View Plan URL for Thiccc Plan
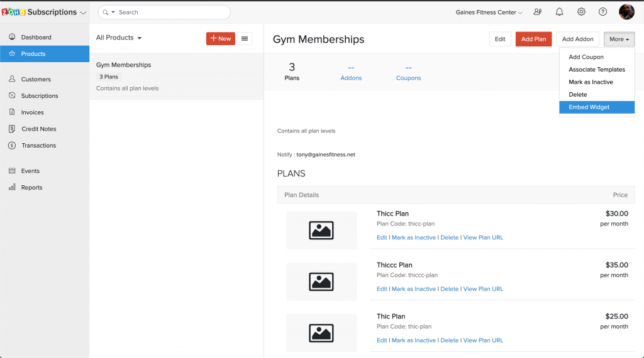 click(x=483, y=289)
